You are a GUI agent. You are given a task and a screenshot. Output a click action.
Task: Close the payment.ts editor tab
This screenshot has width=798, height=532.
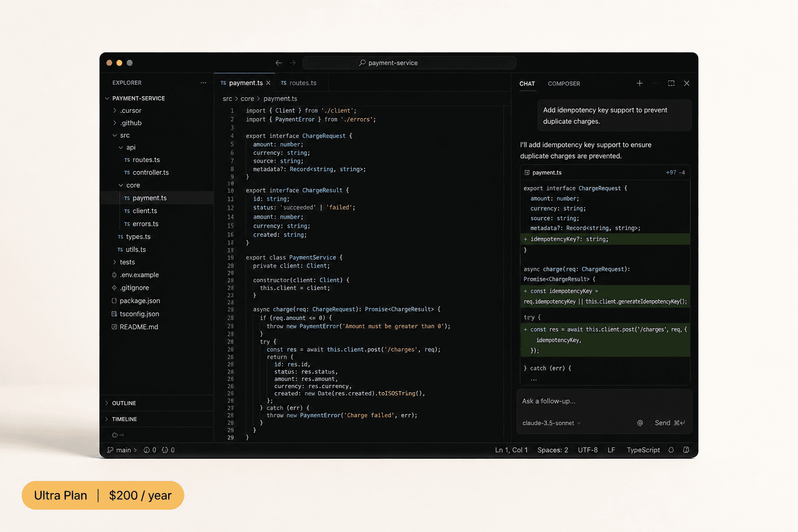click(268, 83)
